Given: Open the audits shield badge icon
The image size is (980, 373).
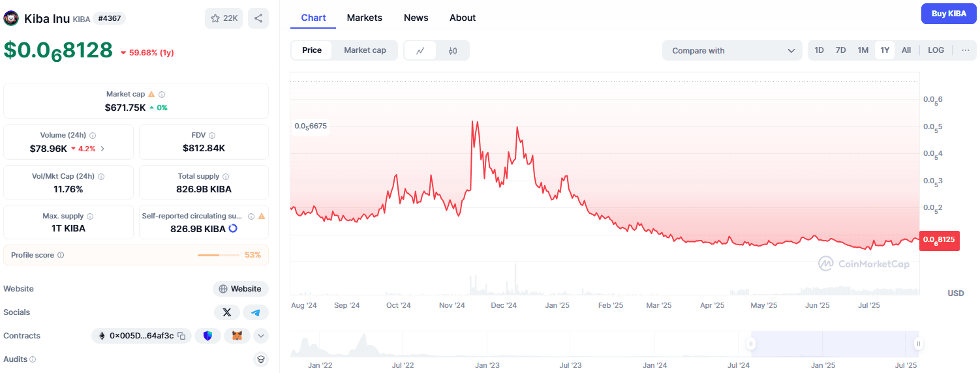Looking at the screenshot, I should click(x=261, y=359).
